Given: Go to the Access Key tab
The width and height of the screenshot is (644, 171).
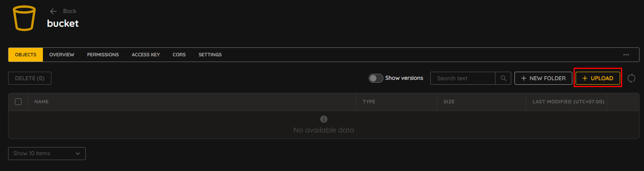Looking at the screenshot, I should [x=146, y=55].
